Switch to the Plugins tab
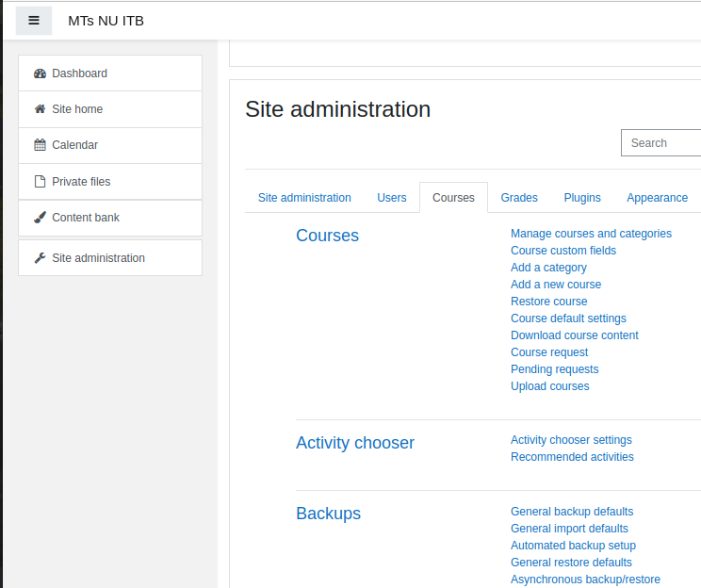 582,198
